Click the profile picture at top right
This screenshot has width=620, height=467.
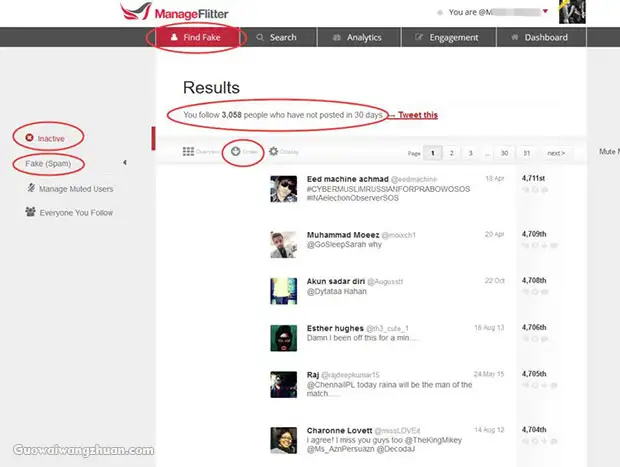572,12
